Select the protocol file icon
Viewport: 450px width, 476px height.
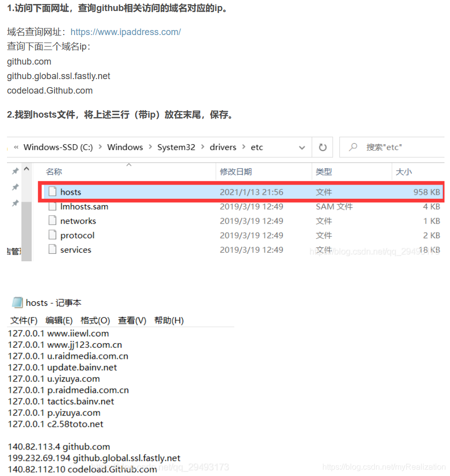[x=53, y=235]
